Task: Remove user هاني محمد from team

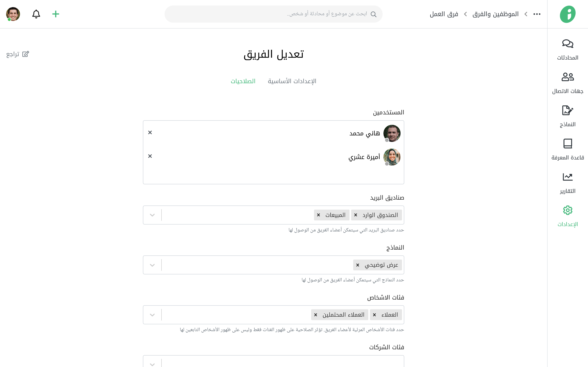Action: tap(150, 133)
